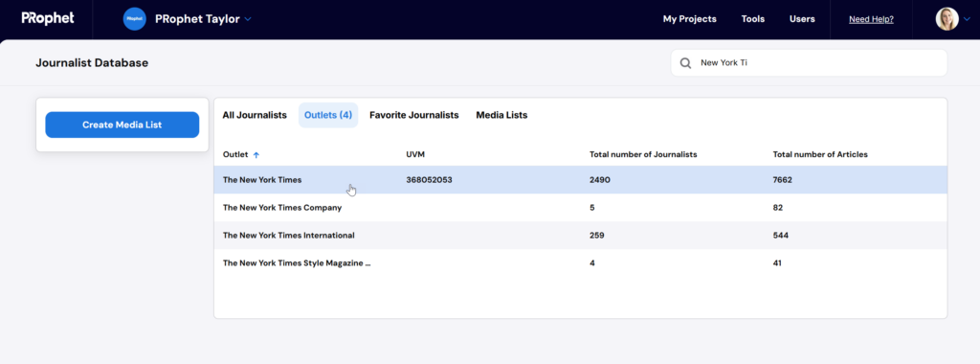Click UVM value 368052053

click(429, 180)
